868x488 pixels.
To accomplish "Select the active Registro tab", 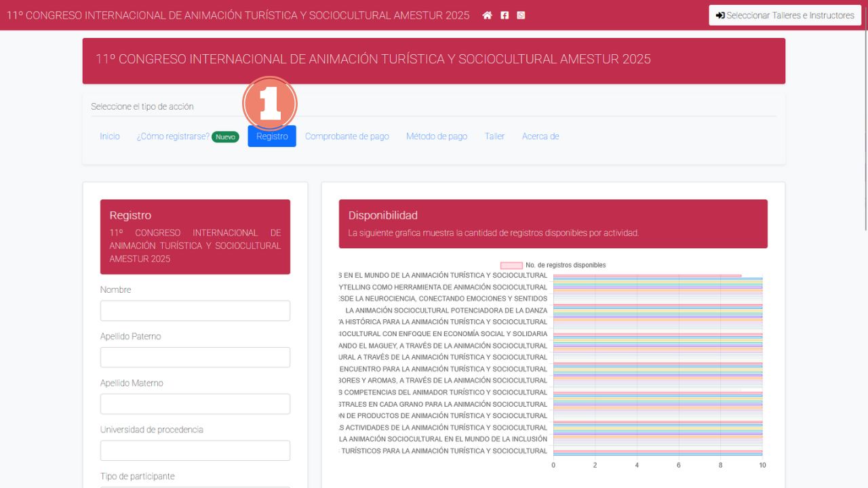I will (x=272, y=136).
